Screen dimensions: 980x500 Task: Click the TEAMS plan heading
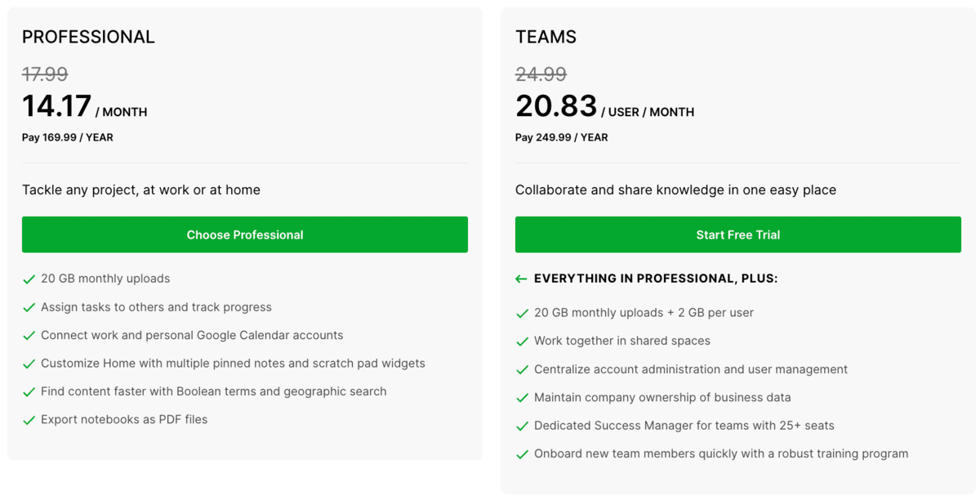(x=546, y=37)
